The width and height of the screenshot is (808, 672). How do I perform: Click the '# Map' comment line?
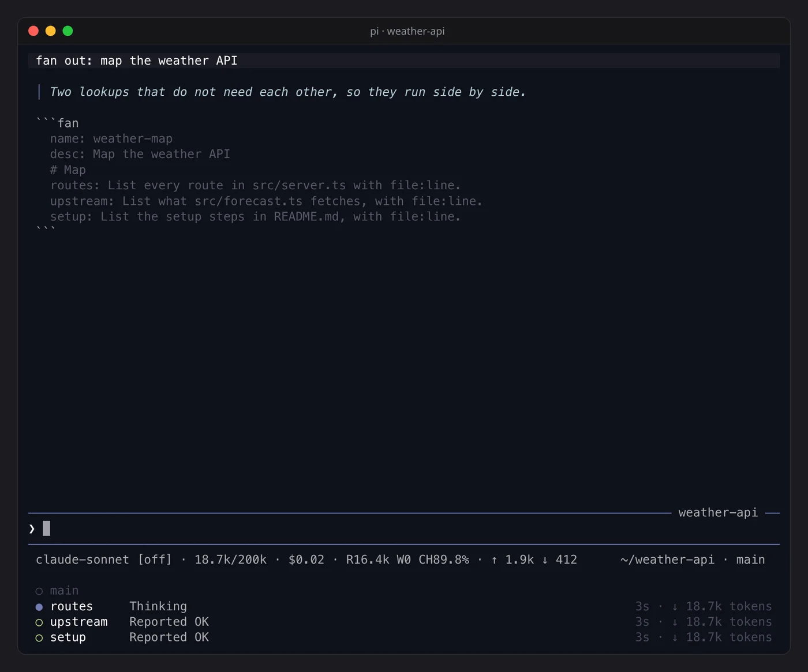tap(68, 170)
